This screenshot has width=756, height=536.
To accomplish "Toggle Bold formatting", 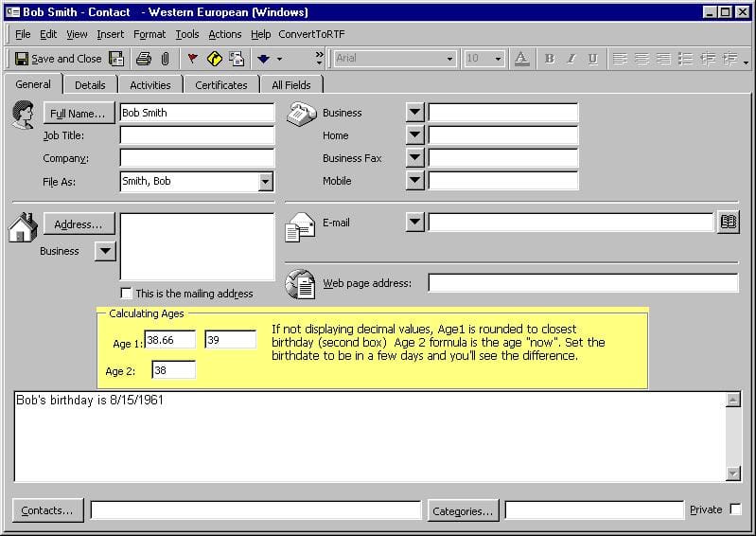I will [549, 59].
